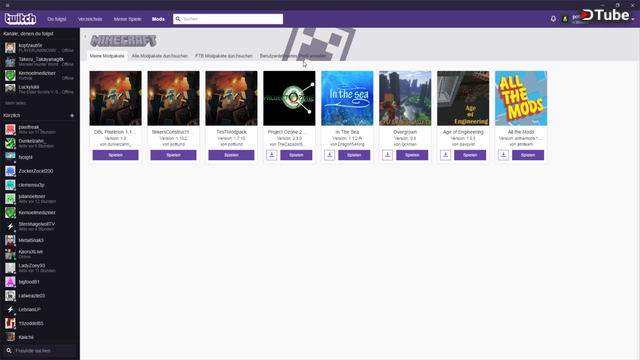Download the Project Ozone 2 modpack

[x=272, y=155]
